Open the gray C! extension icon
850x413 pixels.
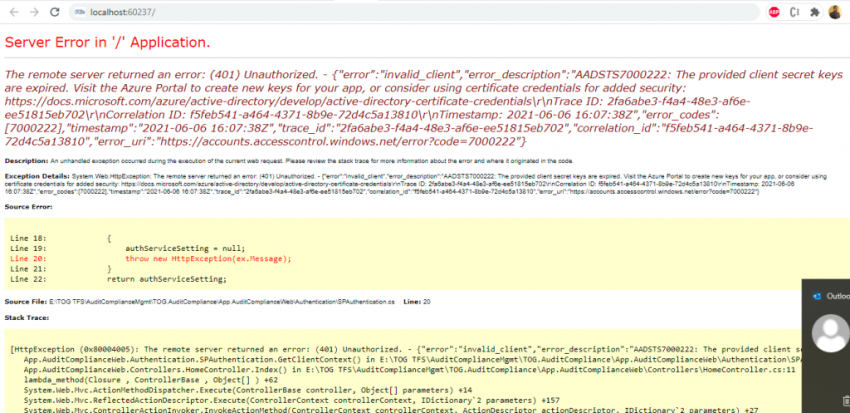795,12
